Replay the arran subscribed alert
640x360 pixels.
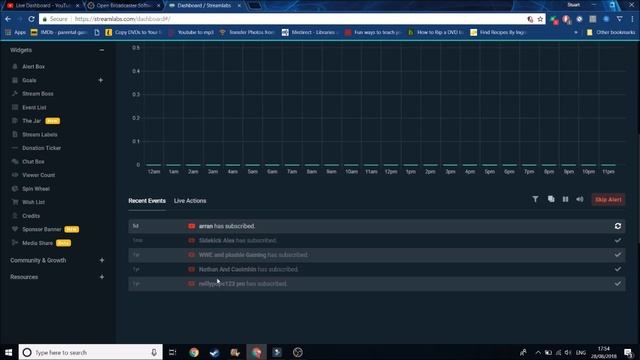(x=618, y=226)
